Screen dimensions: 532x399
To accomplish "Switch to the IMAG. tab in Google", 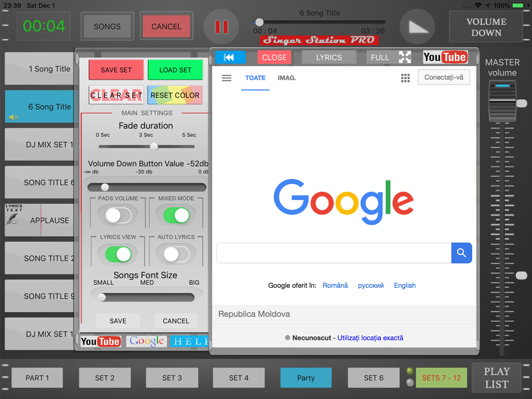I will coord(287,78).
